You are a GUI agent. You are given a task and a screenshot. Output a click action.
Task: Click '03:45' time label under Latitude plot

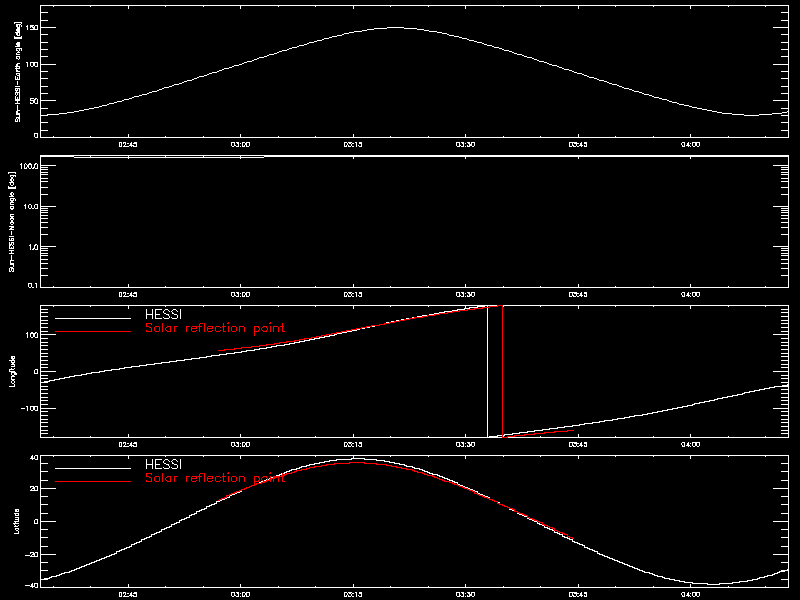(578, 594)
